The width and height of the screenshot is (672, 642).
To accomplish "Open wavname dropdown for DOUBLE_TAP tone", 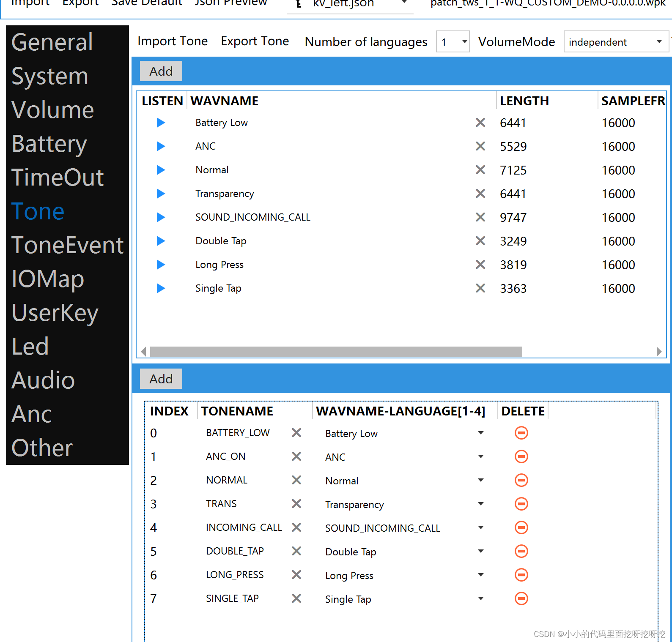I will (481, 551).
